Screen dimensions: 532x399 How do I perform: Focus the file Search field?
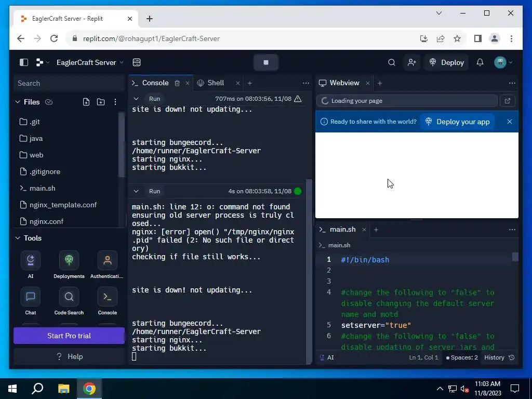[69, 83]
